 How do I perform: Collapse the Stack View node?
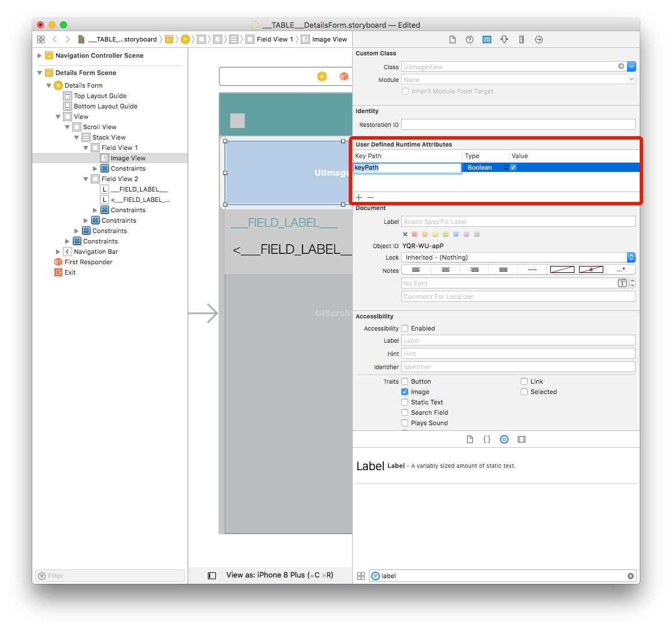pyautogui.click(x=77, y=137)
